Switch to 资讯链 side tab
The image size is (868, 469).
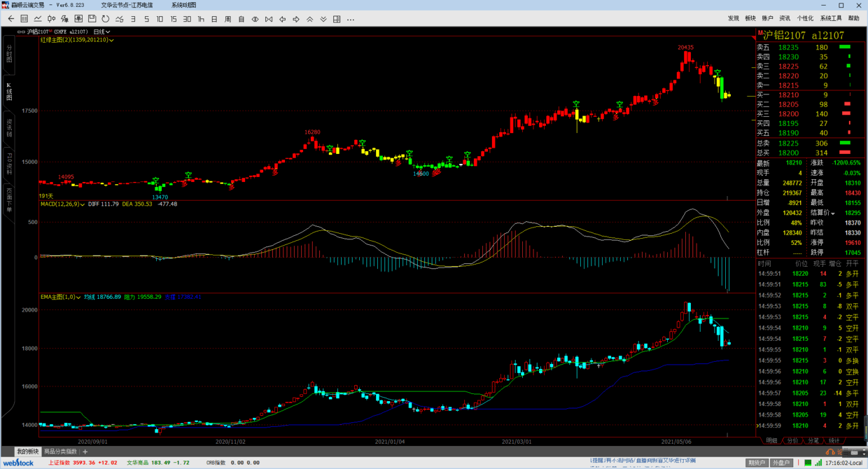tap(9, 127)
